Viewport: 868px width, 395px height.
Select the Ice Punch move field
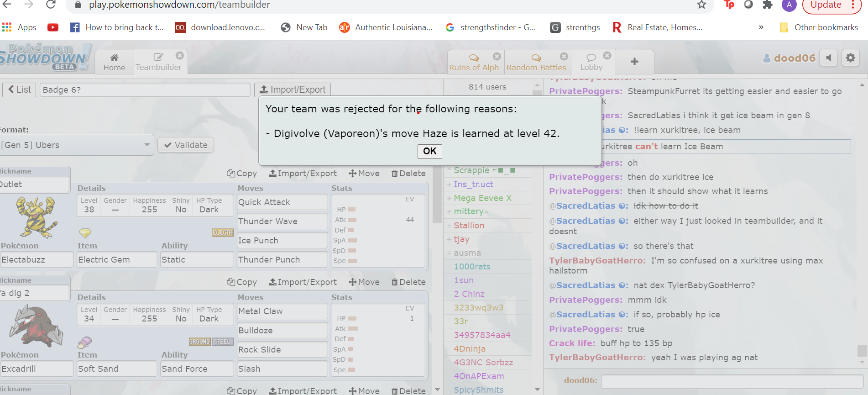click(282, 240)
